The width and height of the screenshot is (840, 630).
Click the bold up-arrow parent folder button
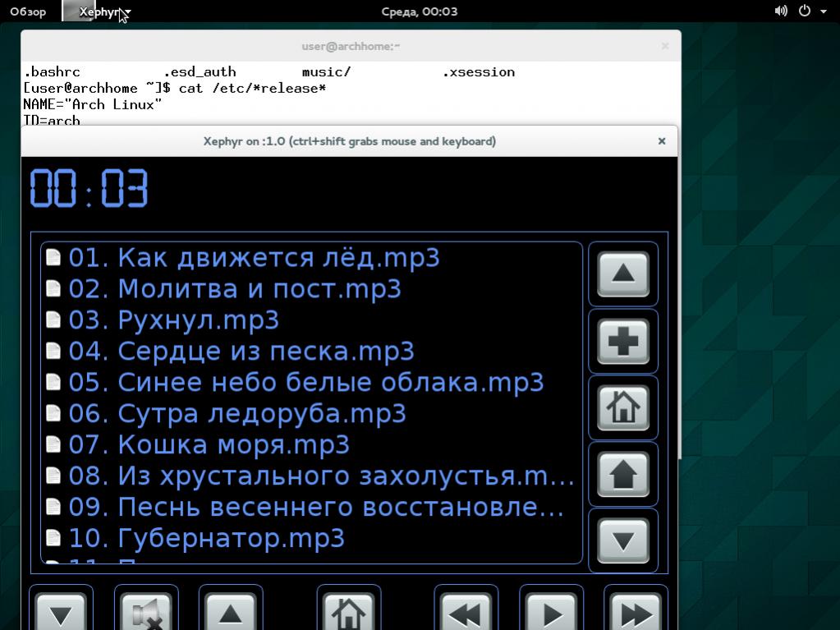point(623,475)
